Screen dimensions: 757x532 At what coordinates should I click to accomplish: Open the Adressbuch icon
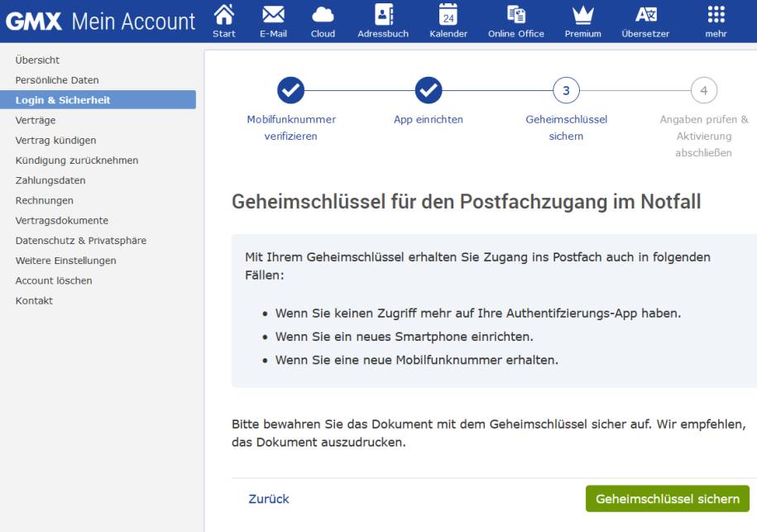[x=376, y=21]
